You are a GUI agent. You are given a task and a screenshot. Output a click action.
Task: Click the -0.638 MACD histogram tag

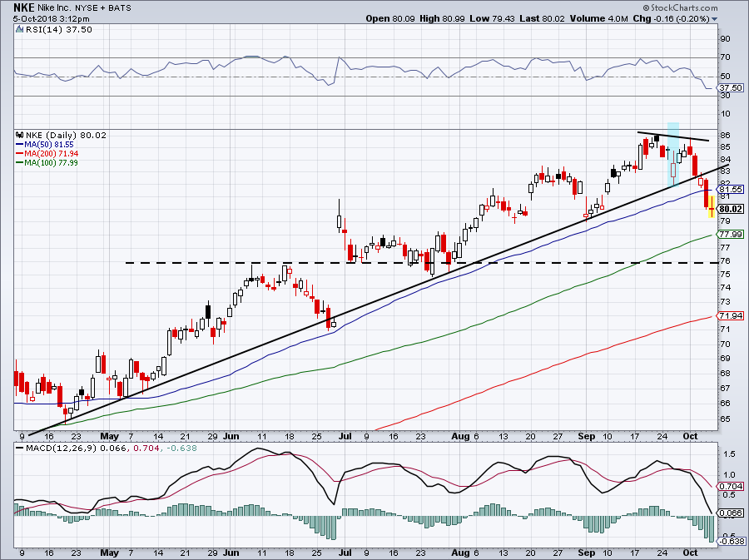(732, 542)
